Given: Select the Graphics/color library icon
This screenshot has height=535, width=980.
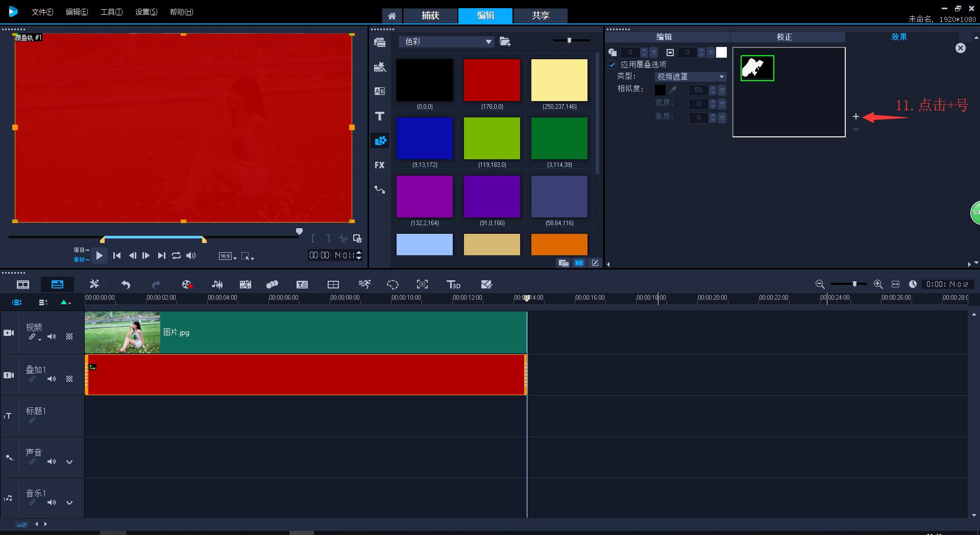Looking at the screenshot, I should (x=380, y=140).
